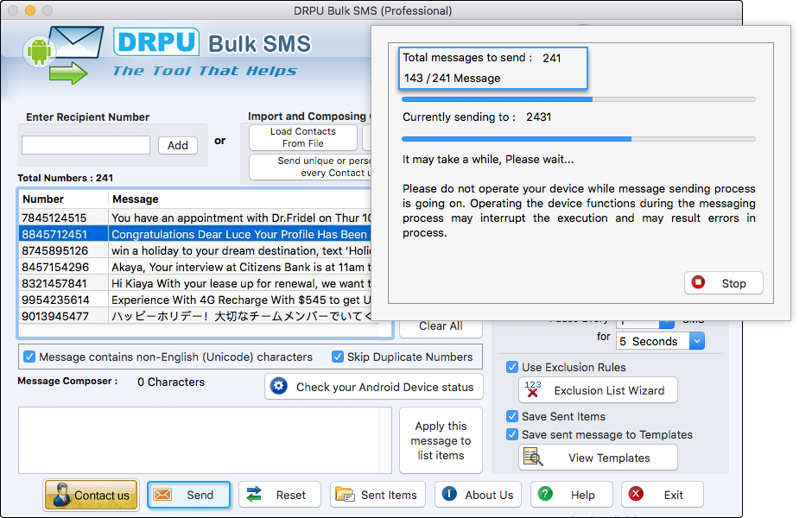812x518 pixels.
Task: Select row with number 9013945477
Action: click(x=194, y=316)
